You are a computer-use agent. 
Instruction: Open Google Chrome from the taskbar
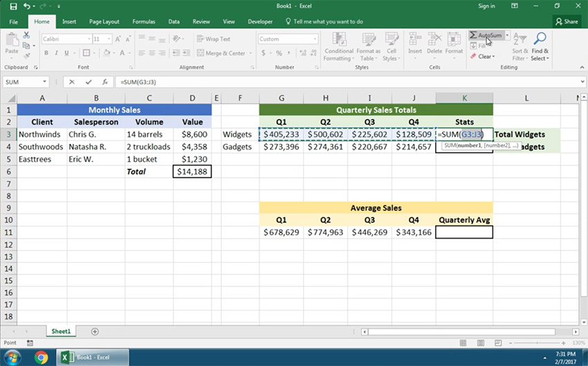(41, 358)
